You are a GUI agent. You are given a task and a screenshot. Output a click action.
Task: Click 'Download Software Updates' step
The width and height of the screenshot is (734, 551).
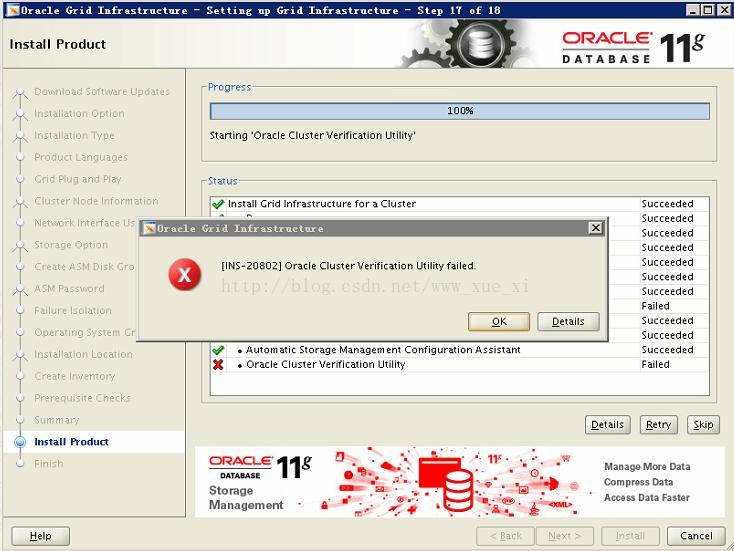pos(102,91)
